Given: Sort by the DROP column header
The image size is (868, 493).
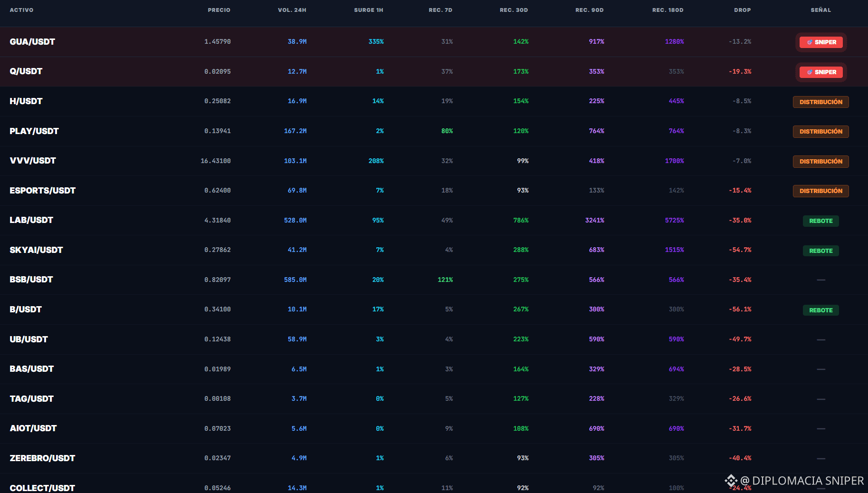Looking at the screenshot, I should [742, 10].
